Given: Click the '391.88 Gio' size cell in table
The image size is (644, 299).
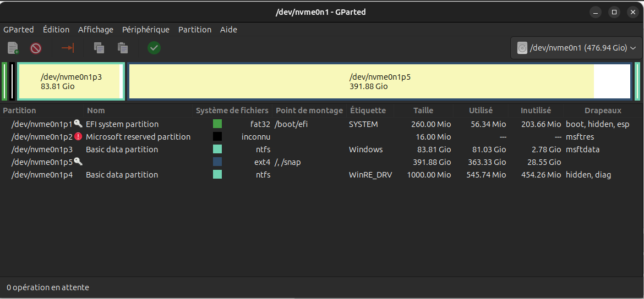Looking at the screenshot, I should 432,162.
